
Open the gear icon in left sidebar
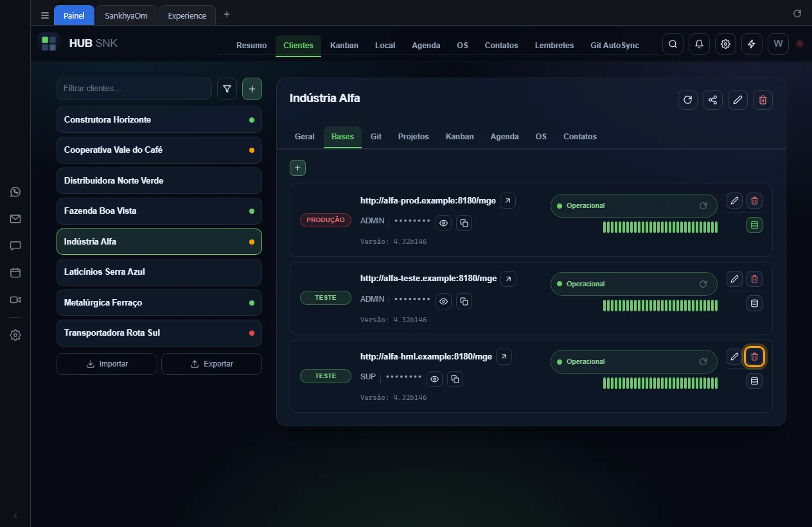click(15, 335)
